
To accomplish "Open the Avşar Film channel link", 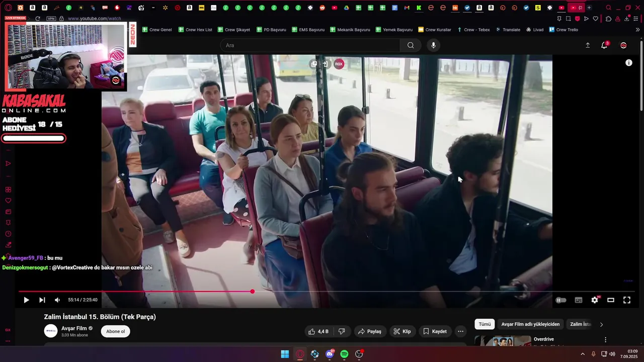I will [74, 328].
